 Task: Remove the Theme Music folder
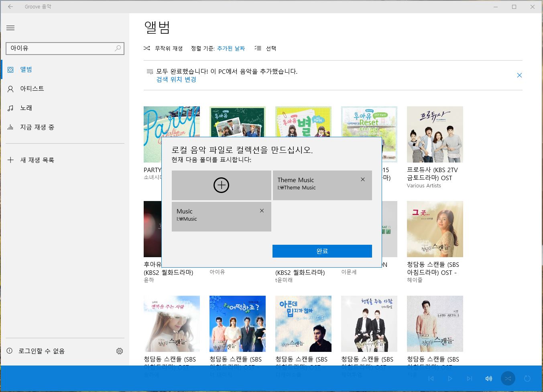click(x=363, y=179)
